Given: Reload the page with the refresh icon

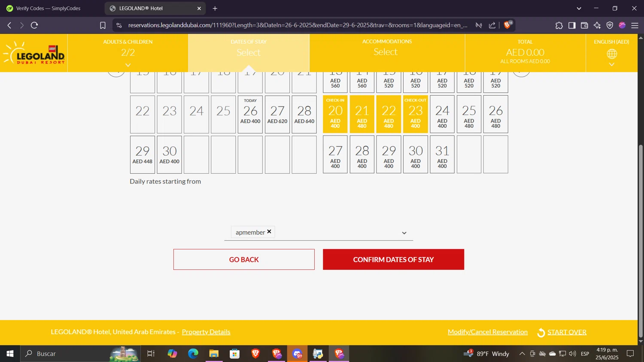Looking at the screenshot, I should pos(34,25).
